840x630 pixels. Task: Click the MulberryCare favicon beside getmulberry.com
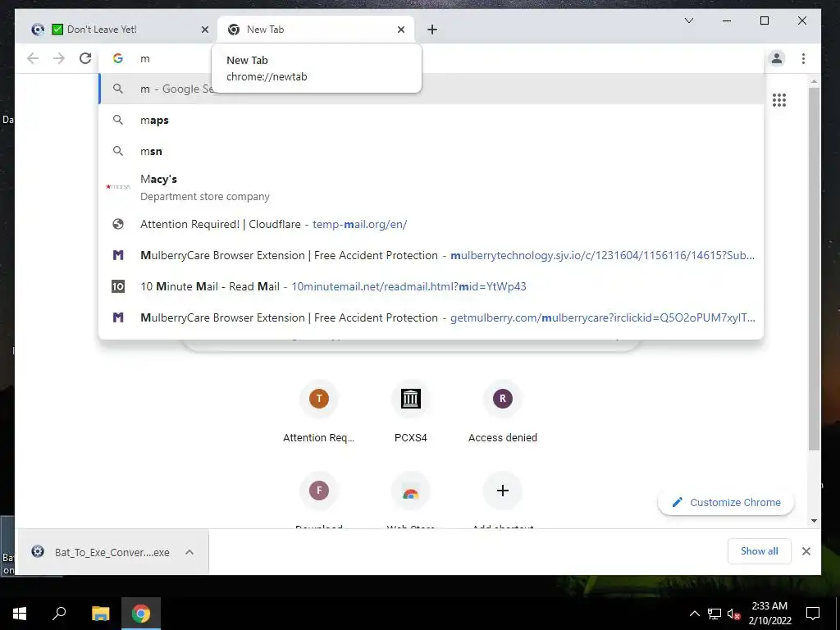point(118,317)
